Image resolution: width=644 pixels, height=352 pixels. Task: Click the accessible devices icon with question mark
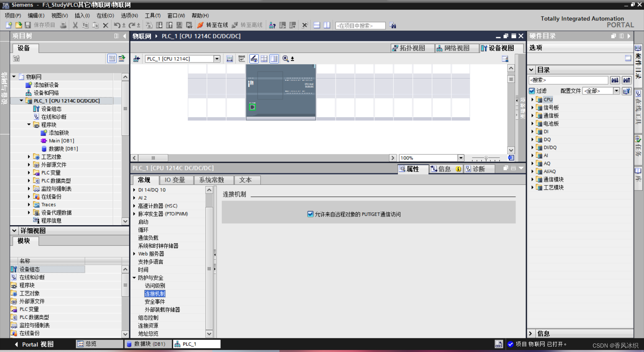pos(272,25)
